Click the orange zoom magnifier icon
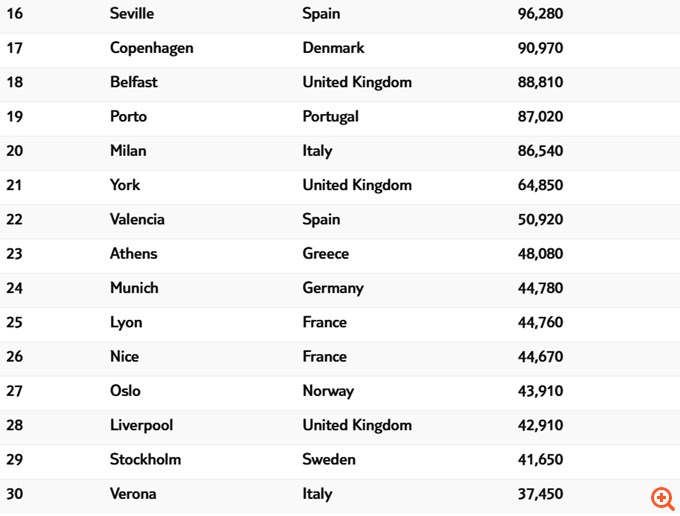 point(662,497)
